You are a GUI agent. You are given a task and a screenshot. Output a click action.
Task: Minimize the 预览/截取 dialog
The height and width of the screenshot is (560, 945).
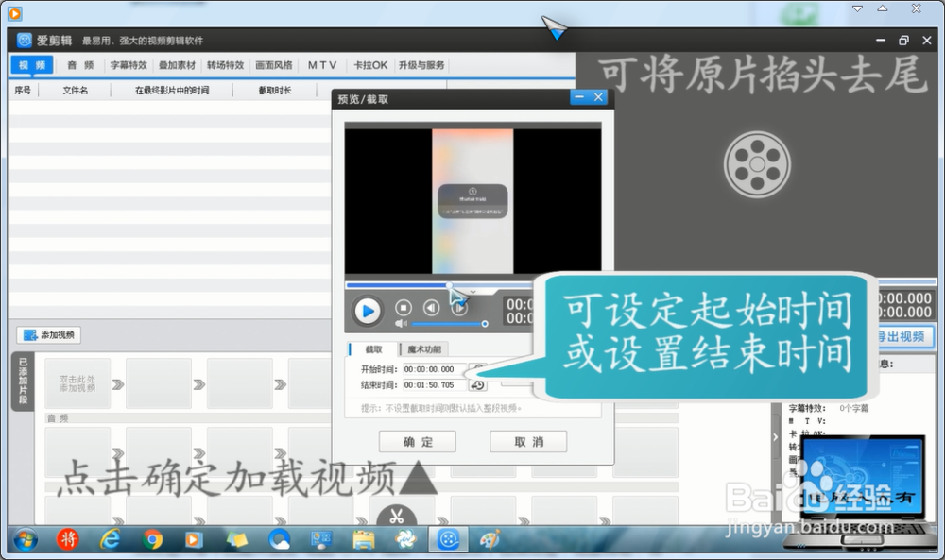(x=580, y=97)
